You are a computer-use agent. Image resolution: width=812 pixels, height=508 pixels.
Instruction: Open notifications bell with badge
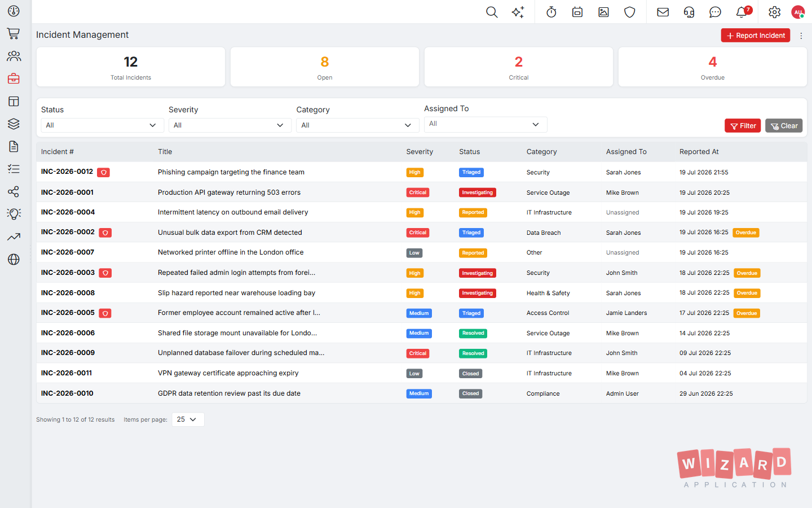(x=743, y=12)
